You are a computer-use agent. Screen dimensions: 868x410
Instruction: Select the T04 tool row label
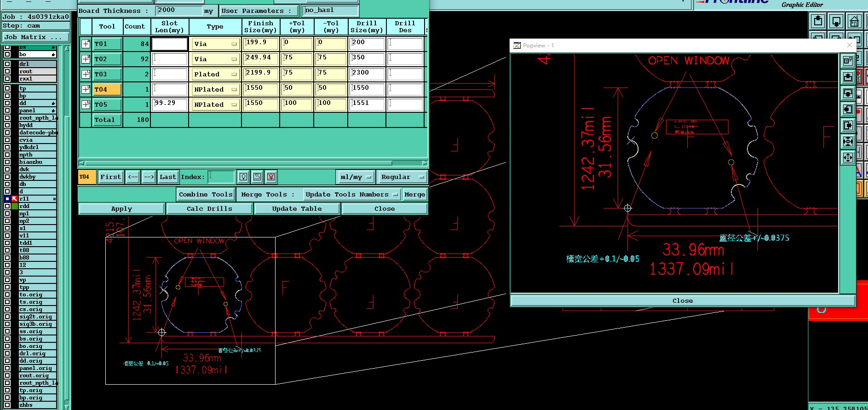107,89
